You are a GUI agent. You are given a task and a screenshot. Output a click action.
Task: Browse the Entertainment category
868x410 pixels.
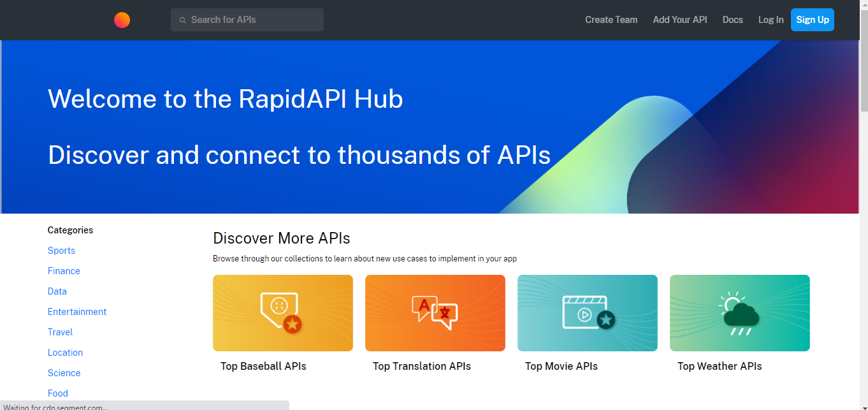(x=77, y=312)
